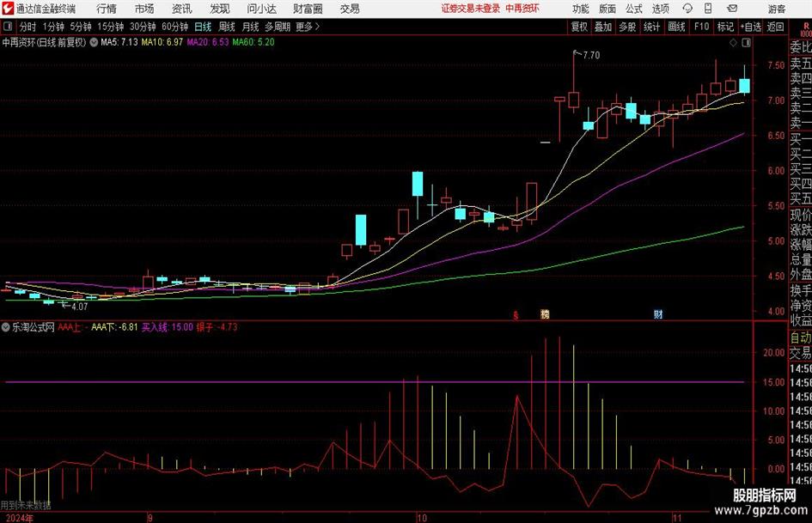Screen dimensions: 812x523
Task: Open the F10 company info
Action: pyautogui.click(x=701, y=27)
